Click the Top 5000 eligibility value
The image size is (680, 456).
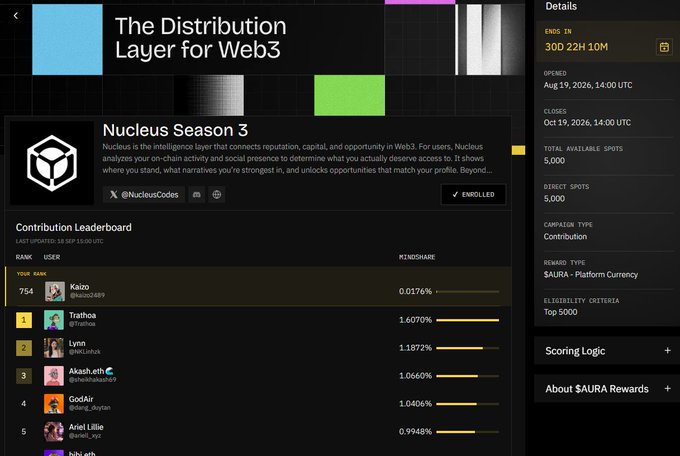(x=560, y=312)
